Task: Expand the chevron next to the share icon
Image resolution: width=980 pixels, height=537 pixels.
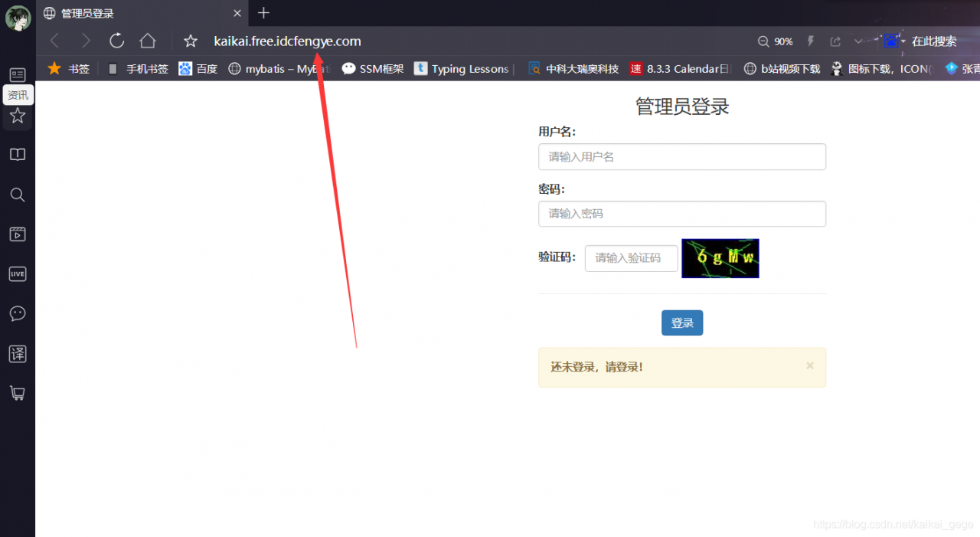Action: 859,41
